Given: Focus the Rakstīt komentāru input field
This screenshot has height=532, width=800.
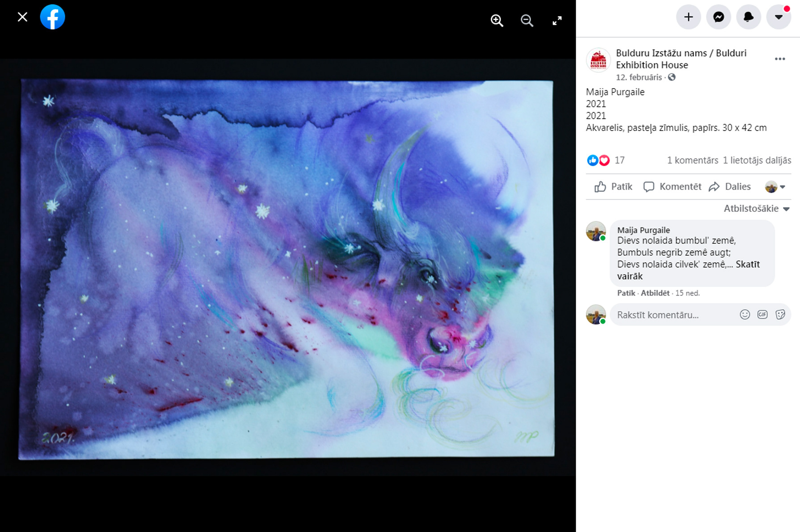Looking at the screenshot, I should point(700,315).
